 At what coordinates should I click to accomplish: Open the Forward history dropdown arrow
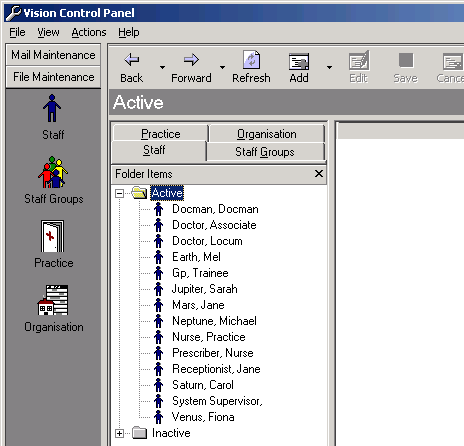click(x=222, y=67)
